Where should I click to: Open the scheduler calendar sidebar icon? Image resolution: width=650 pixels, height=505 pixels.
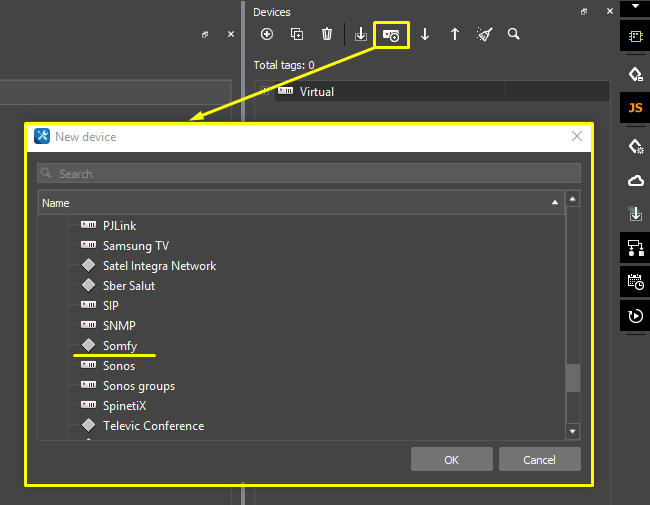point(635,281)
